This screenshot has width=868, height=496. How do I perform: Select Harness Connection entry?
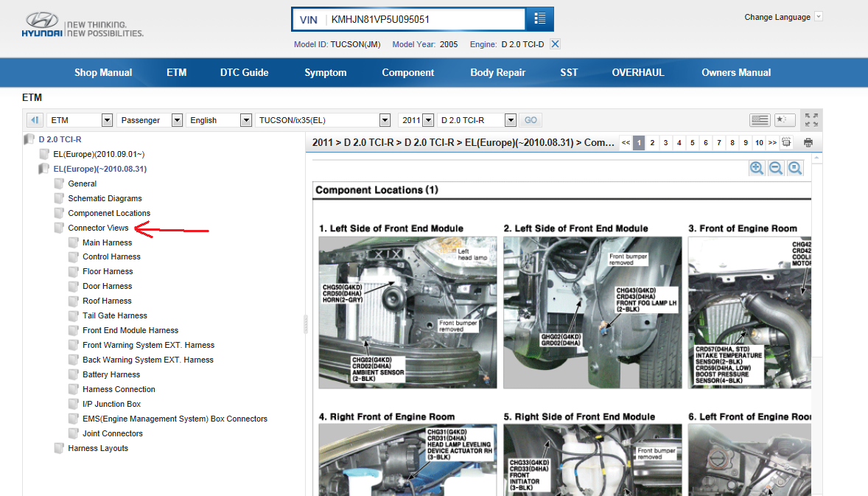(x=119, y=389)
